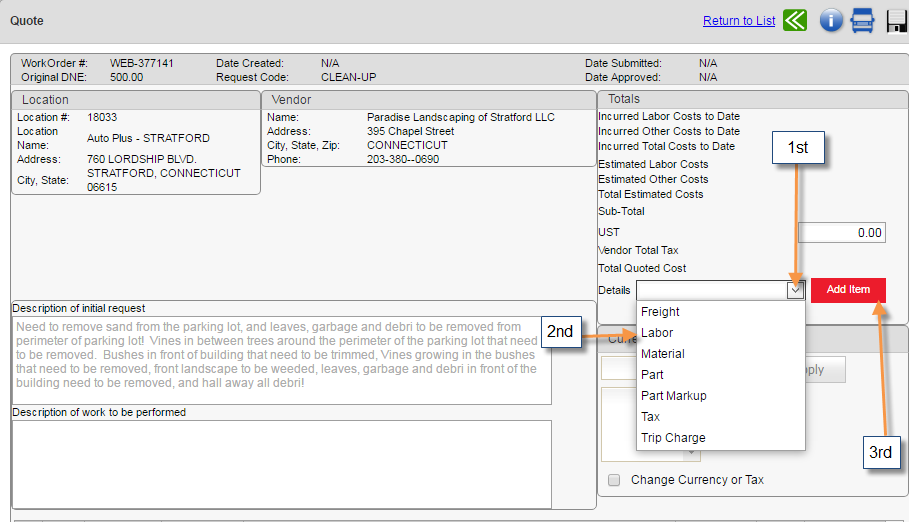
Task: Choose the Trip Charge option
Action: (x=673, y=438)
